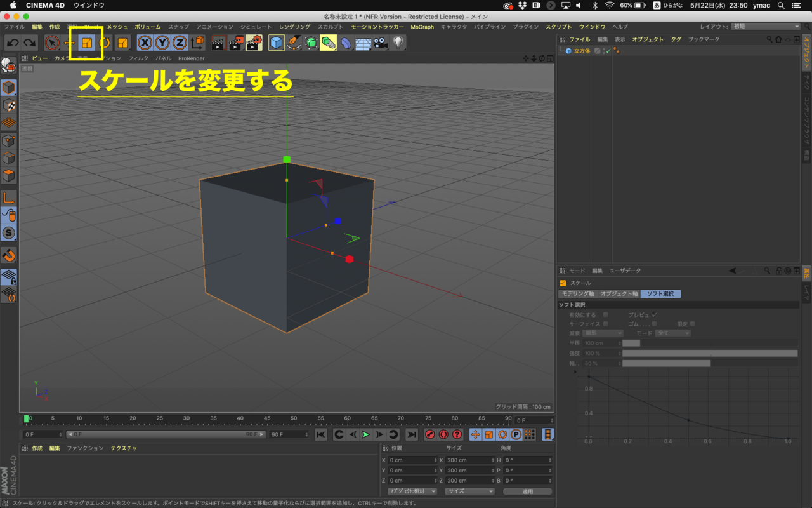The height and width of the screenshot is (508, 812).
Task: Add a Camera object
Action: [x=380, y=43]
